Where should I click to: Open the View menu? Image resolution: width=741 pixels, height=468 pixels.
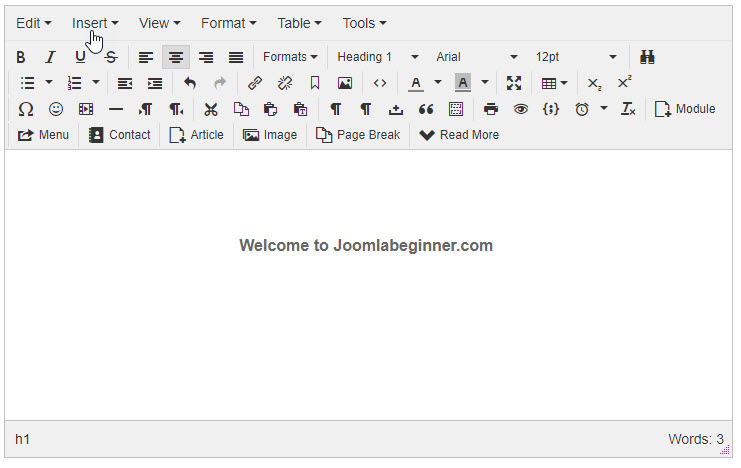159,23
